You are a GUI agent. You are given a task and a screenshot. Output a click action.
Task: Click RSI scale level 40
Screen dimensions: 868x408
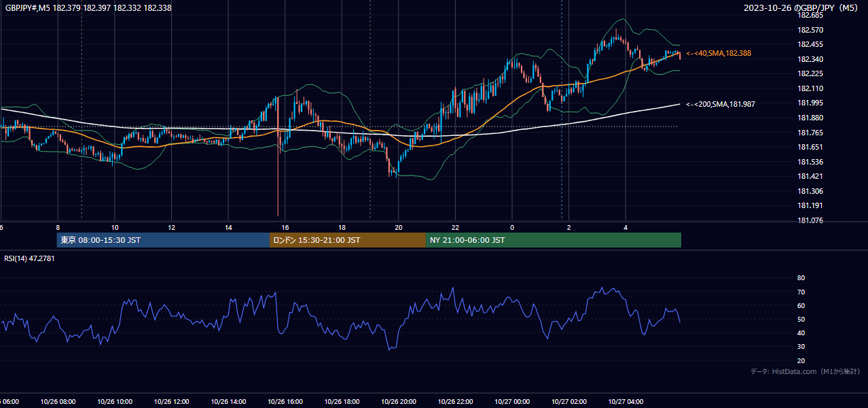pos(801,333)
